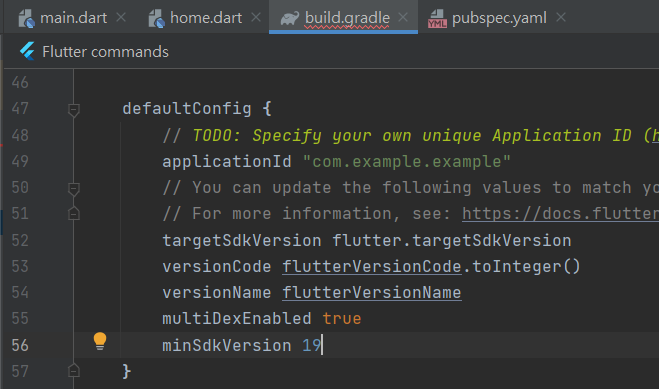
Task: Switch to the main.dart tab
Action: coord(73,18)
